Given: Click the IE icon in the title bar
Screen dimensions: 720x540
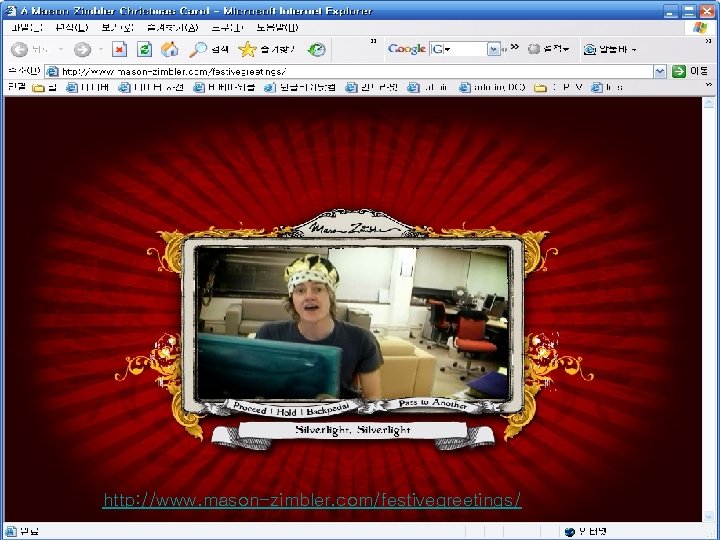Looking at the screenshot, I should [11, 10].
